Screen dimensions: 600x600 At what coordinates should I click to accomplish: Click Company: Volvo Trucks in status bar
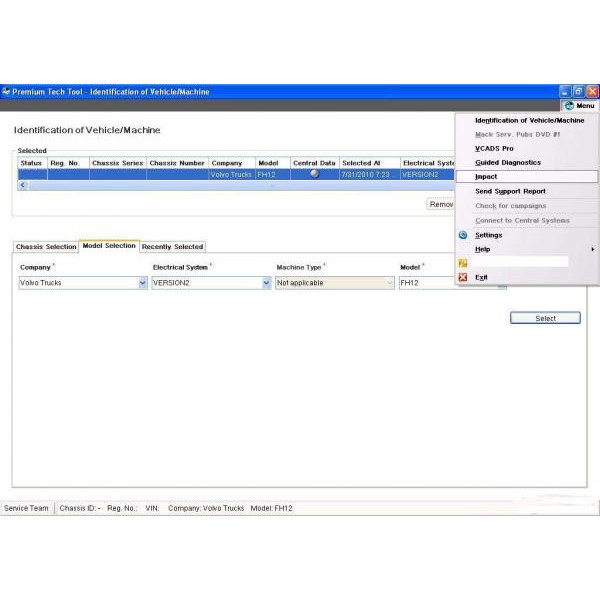[x=206, y=508]
